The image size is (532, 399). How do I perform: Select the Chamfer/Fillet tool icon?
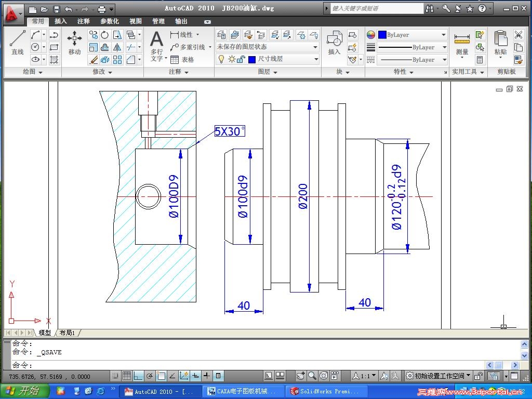131,59
